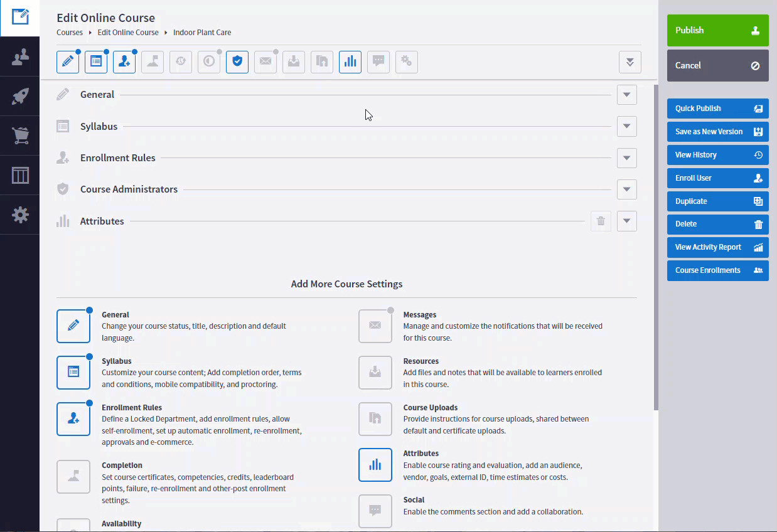The height and width of the screenshot is (532, 777).
Task: Click the Edit Online Course breadcrumb link
Action: (128, 33)
